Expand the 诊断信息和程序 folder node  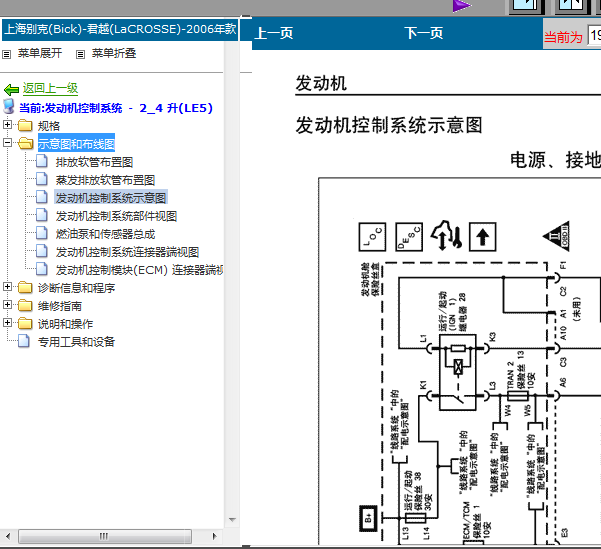pos(7,286)
